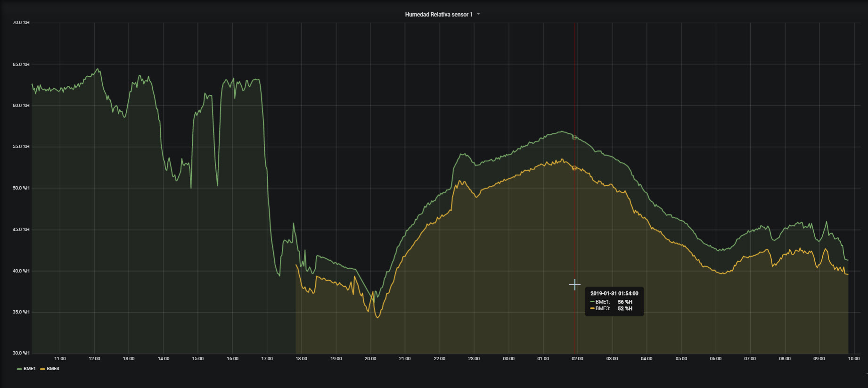Open the Humedad Relativa sensor 1 title menu
This screenshot has width=868, height=388.
(x=438, y=15)
